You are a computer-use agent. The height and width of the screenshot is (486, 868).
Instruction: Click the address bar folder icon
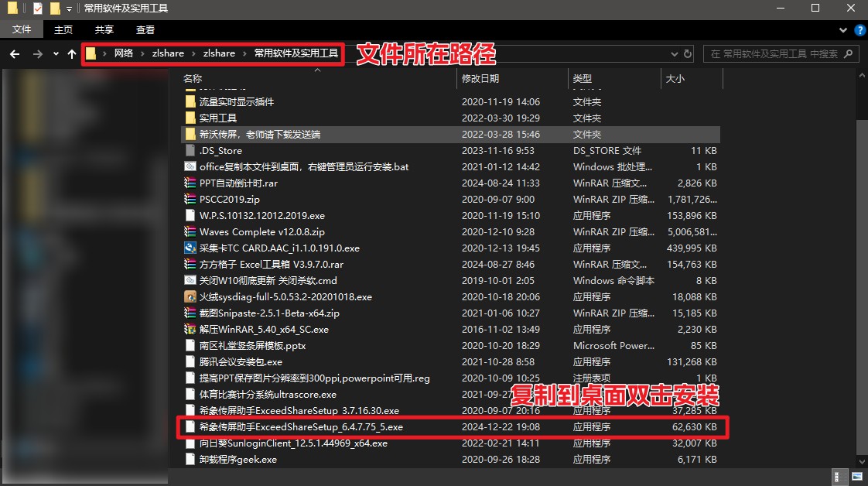pos(91,53)
